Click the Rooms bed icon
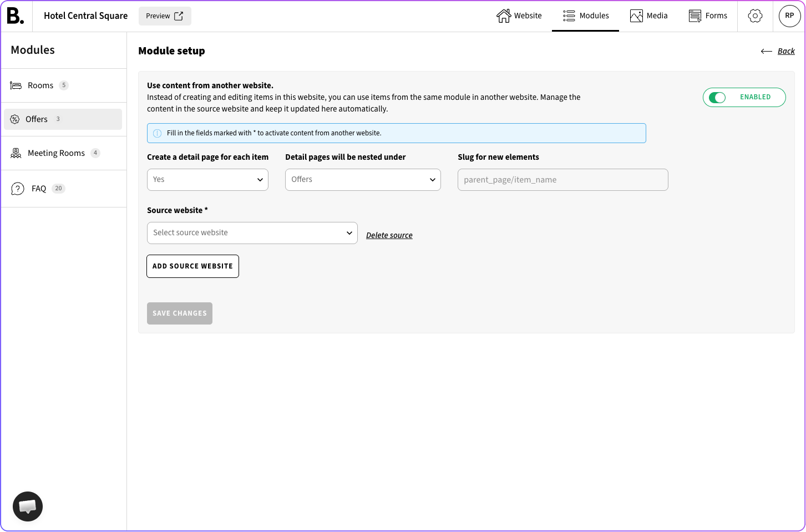 click(16, 85)
